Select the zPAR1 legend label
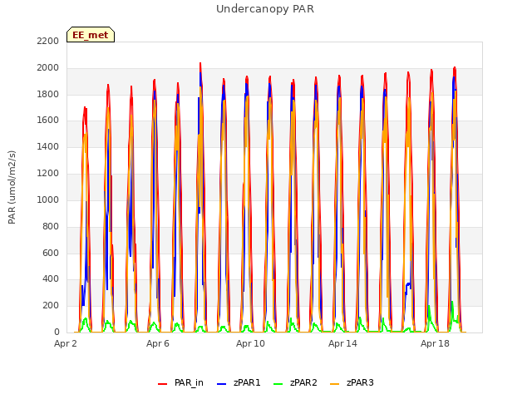532x399 pixels. [x=247, y=382]
